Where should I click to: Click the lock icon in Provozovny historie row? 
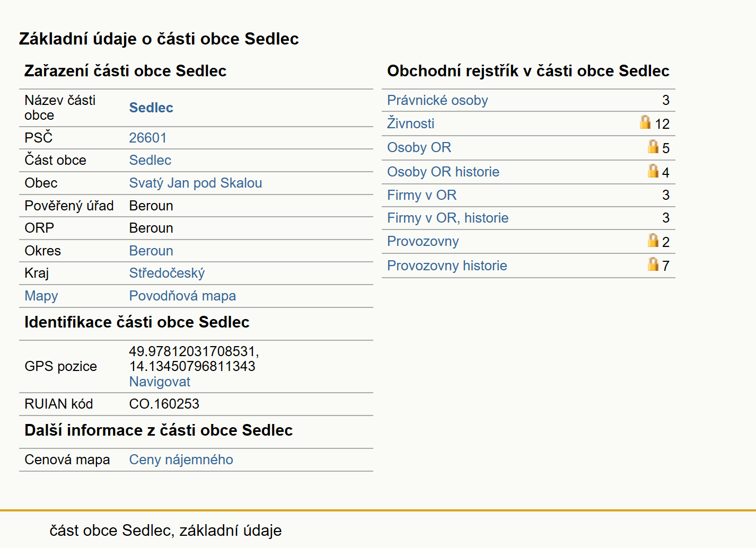pos(653,264)
